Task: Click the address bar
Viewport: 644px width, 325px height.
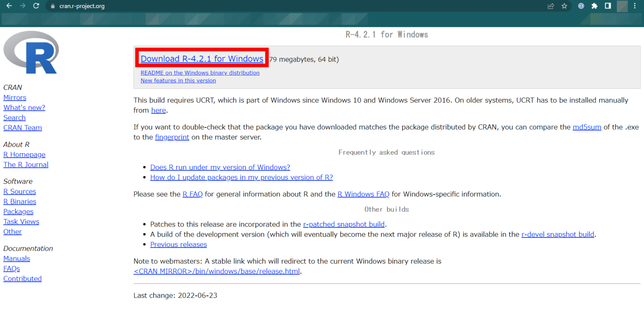Action: point(126,6)
